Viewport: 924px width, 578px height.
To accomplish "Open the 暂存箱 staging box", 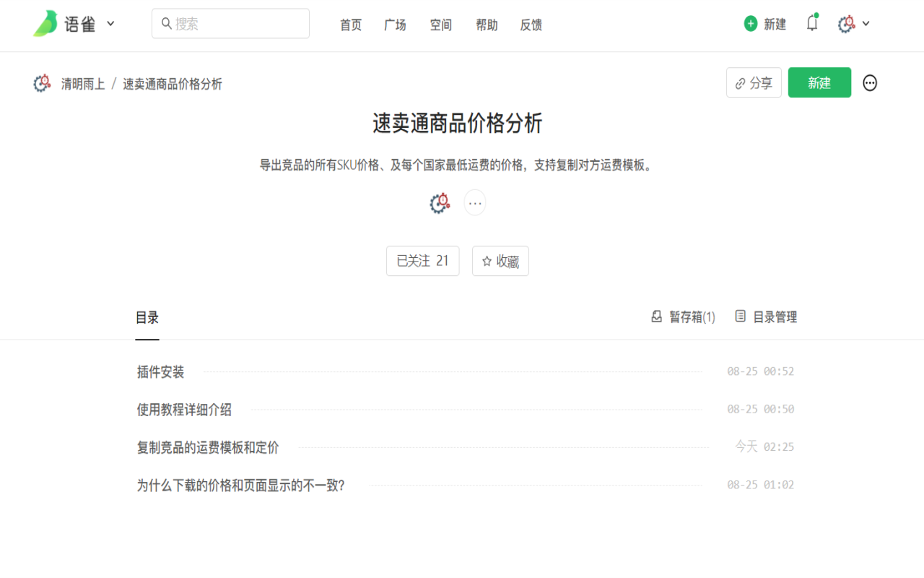I will click(x=682, y=316).
